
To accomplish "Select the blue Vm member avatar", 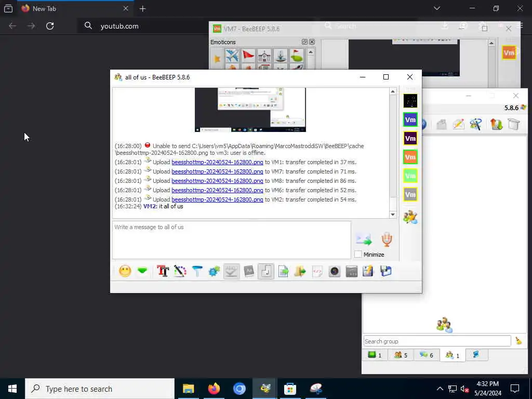I will point(410,119).
